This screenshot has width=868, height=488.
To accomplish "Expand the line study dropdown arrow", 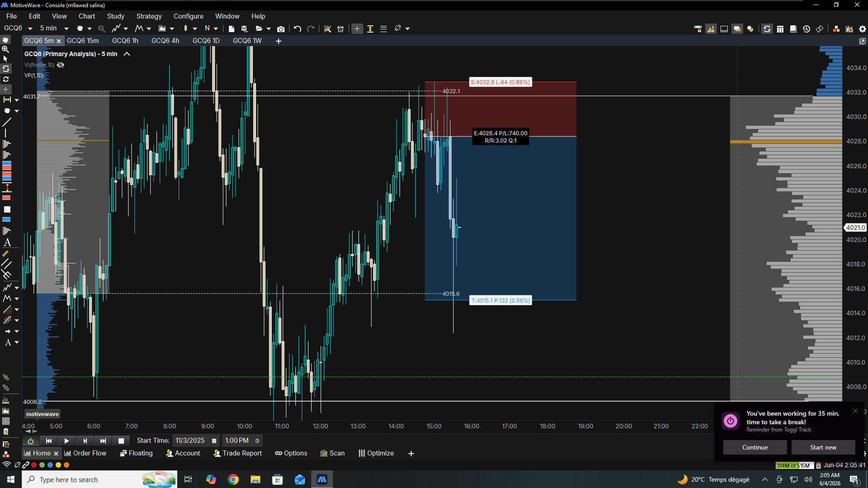I will (x=126, y=28).
